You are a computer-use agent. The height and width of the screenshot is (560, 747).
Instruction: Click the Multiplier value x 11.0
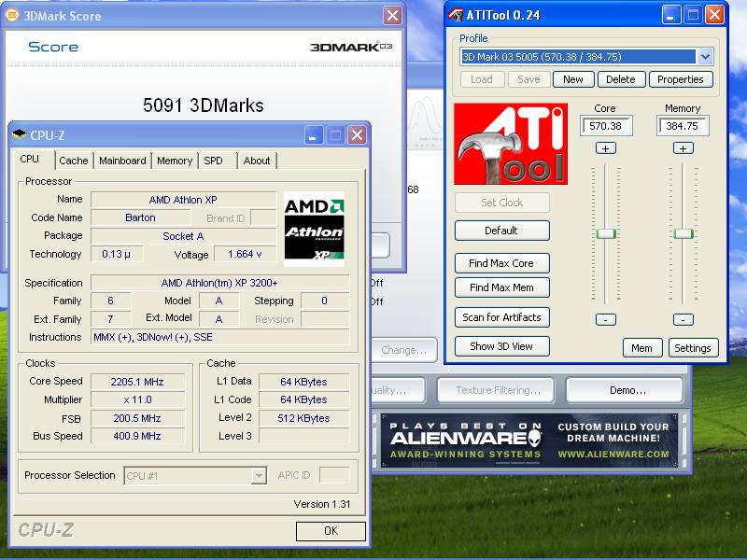pos(137,400)
